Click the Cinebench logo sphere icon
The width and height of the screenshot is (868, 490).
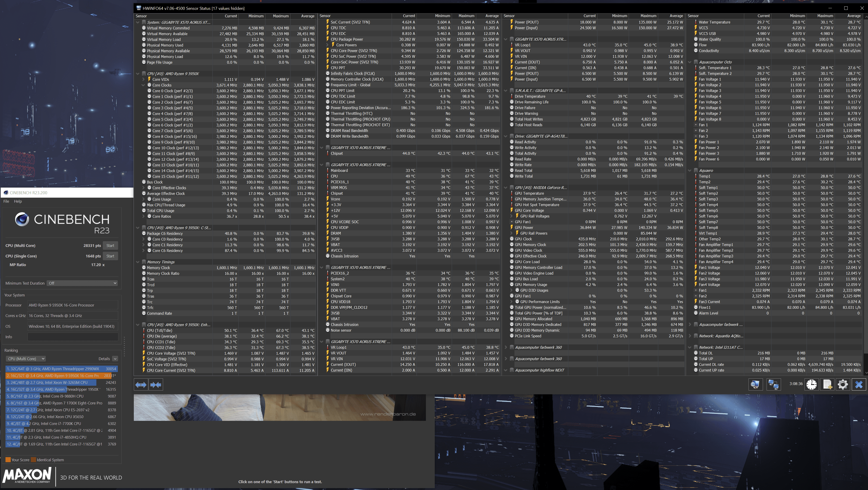(22, 220)
